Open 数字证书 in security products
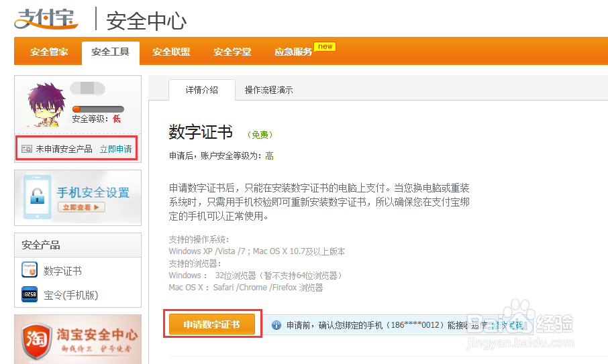Image resolution: width=608 pixels, height=364 pixels. tap(63, 271)
